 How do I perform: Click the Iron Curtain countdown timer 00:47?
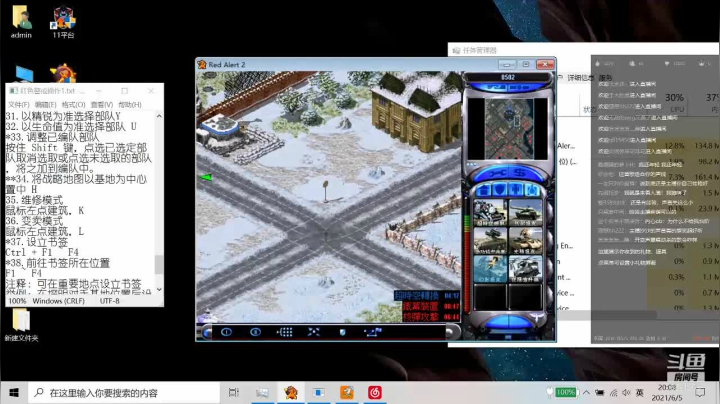click(451, 307)
